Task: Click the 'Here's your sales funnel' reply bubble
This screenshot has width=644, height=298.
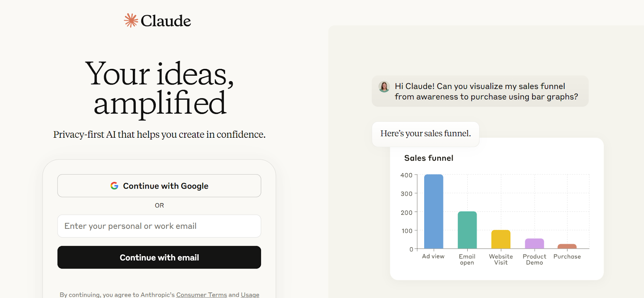Action: [425, 134]
